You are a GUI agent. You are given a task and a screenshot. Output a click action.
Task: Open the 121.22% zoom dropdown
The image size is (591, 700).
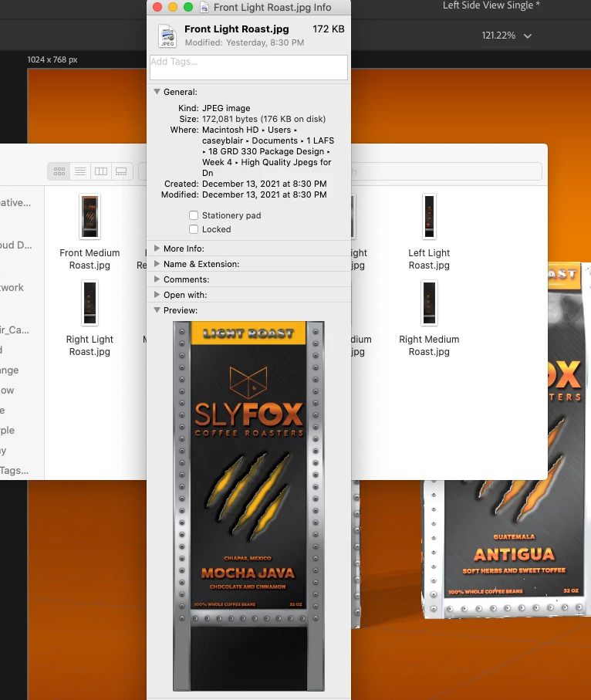(507, 36)
